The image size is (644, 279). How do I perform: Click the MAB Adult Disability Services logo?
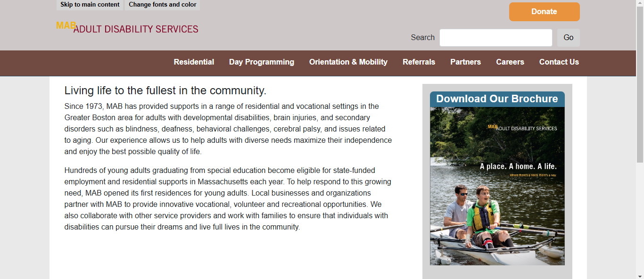(127, 27)
